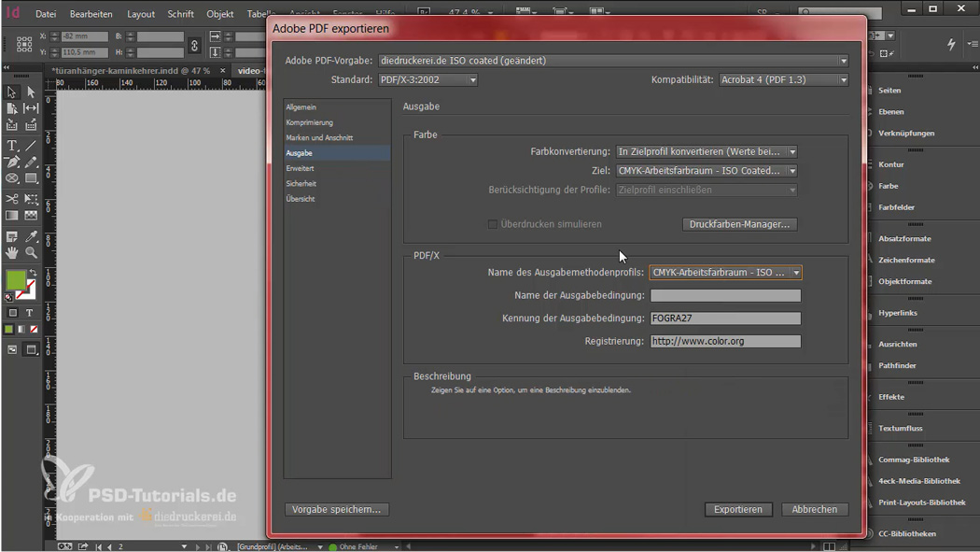This screenshot has width=980, height=552.
Task: Open the Schrift menu
Action: [181, 14]
